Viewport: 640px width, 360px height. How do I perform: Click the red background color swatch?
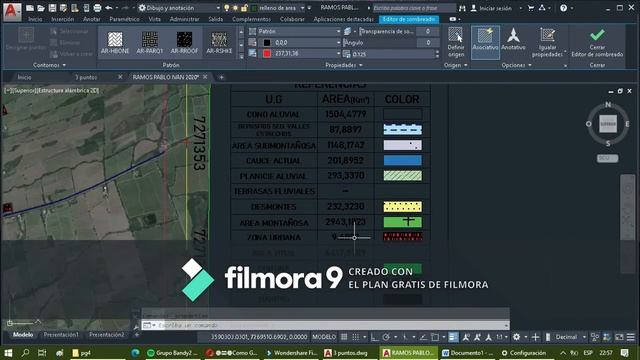coord(267,53)
